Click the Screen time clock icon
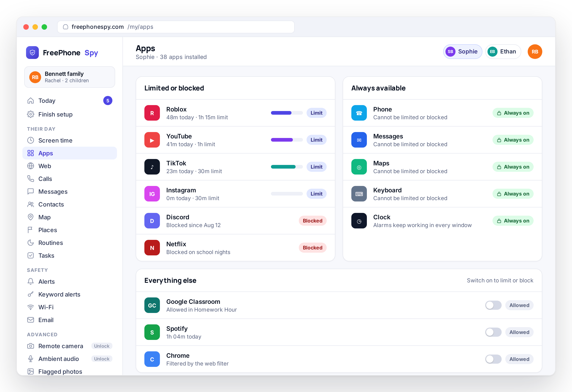This screenshot has height=392, width=572. [31, 140]
